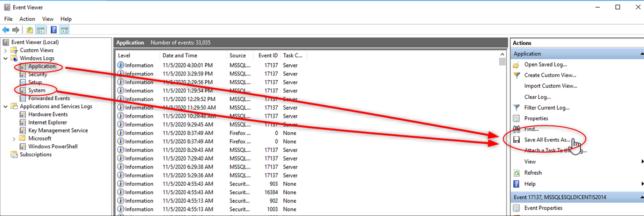This screenshot has width=644, height=216.
Task: Select the Event ID 1003 row
Action: pyautogui.click(x=307, y=209)
